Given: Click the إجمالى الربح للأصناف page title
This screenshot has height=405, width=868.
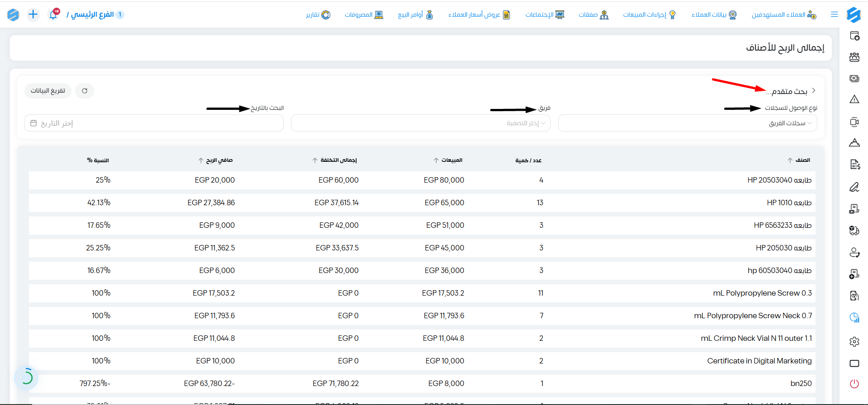Looking at the screenshot, I should [x=785, y=47].
